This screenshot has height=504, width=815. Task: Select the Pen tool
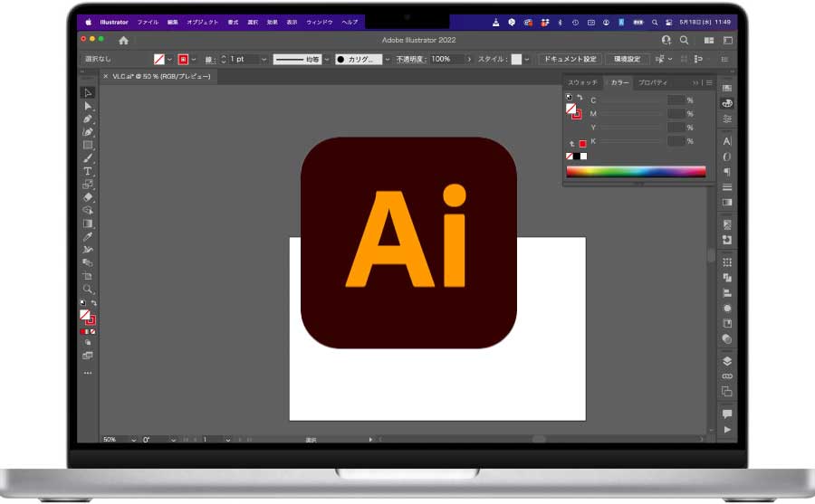(88, 119)
